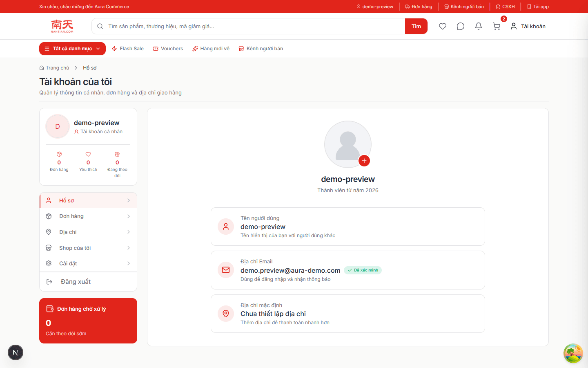Click the envelope icon in Email card

(x=226, y=270)
